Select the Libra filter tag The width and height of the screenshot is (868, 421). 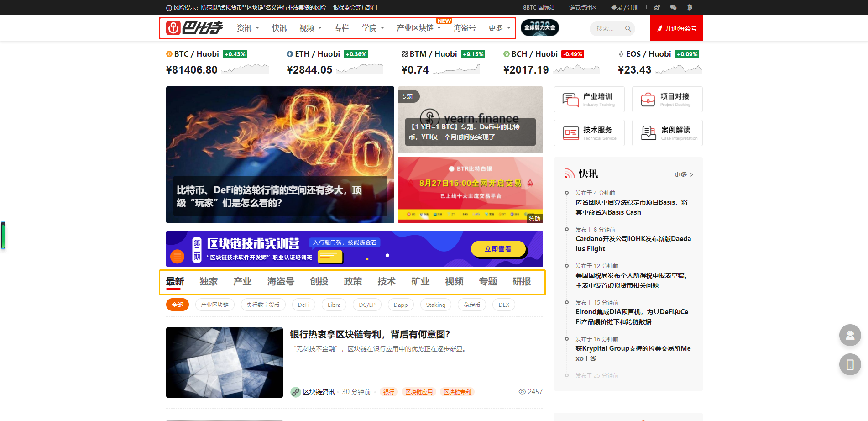[x=334, y=305]
